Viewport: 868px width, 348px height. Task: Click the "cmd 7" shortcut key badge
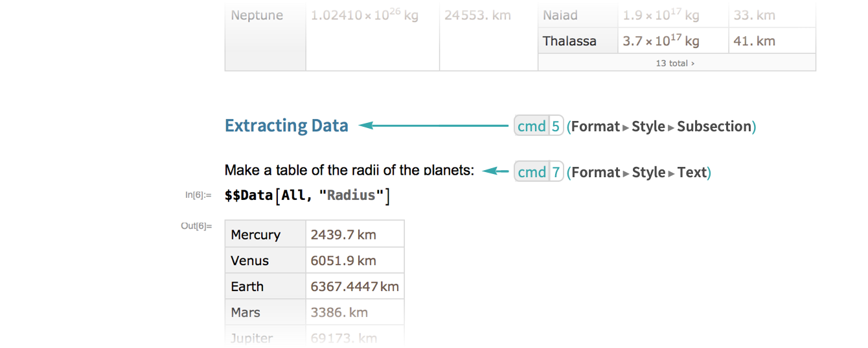[539, 172]
